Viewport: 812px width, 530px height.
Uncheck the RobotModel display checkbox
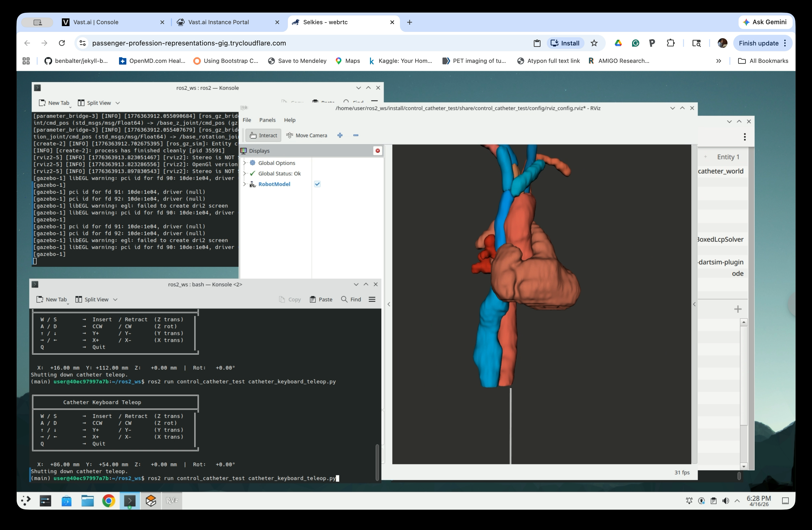point(317,184)
